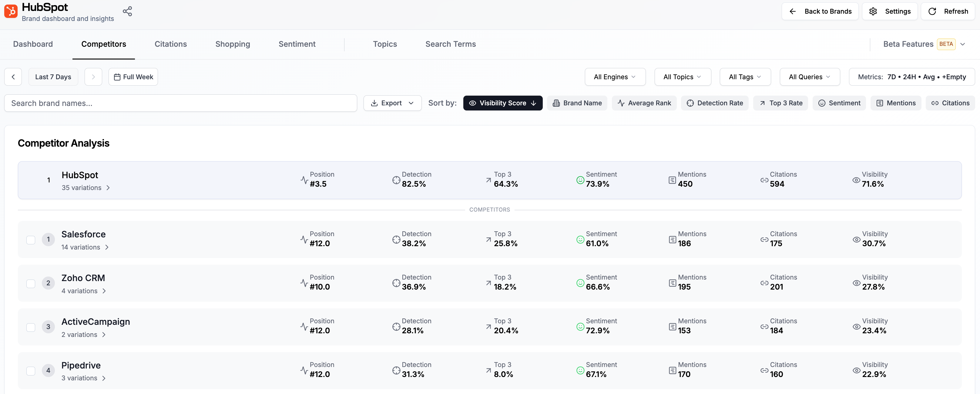Image resolution: width=980 pixels, height=394 pixels.
Task: Click the Pipedrive row Citations link icon
Action: pos(764,370)
